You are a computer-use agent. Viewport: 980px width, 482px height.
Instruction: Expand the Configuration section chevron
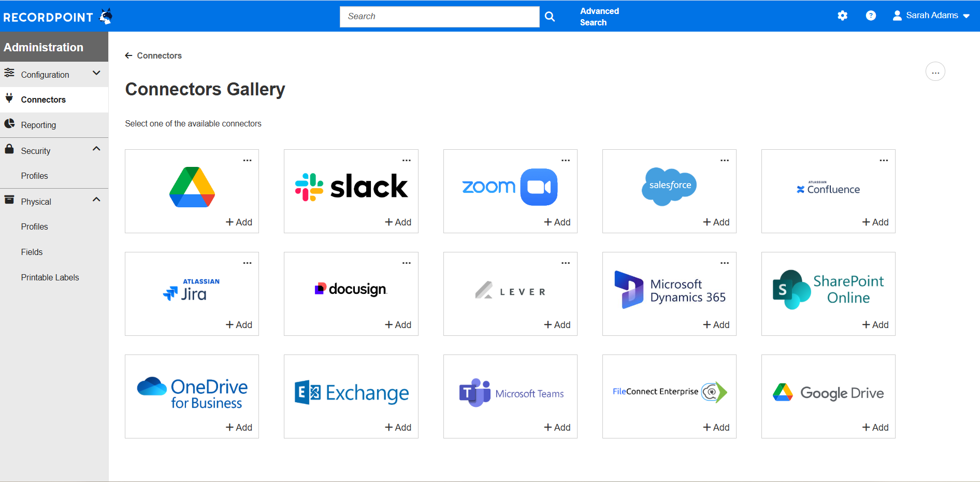pos(96,73)
